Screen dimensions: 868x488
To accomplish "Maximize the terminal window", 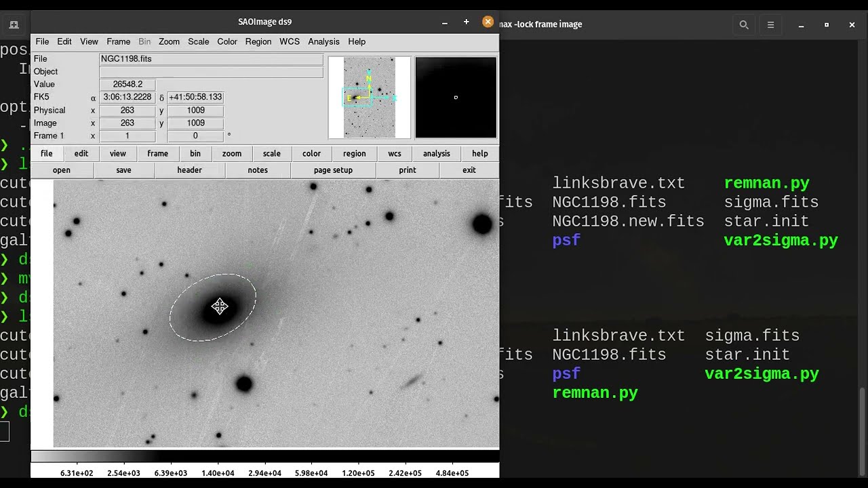I will tap(827, 24).
